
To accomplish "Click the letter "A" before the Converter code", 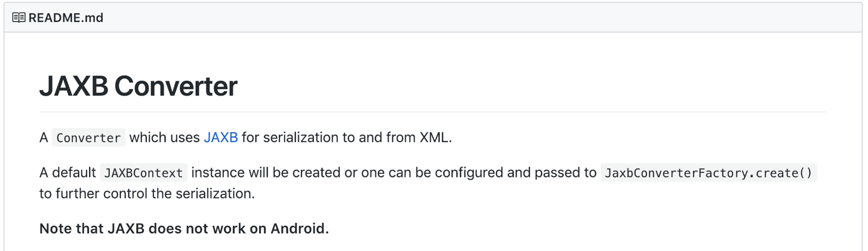I will (44, 137).
